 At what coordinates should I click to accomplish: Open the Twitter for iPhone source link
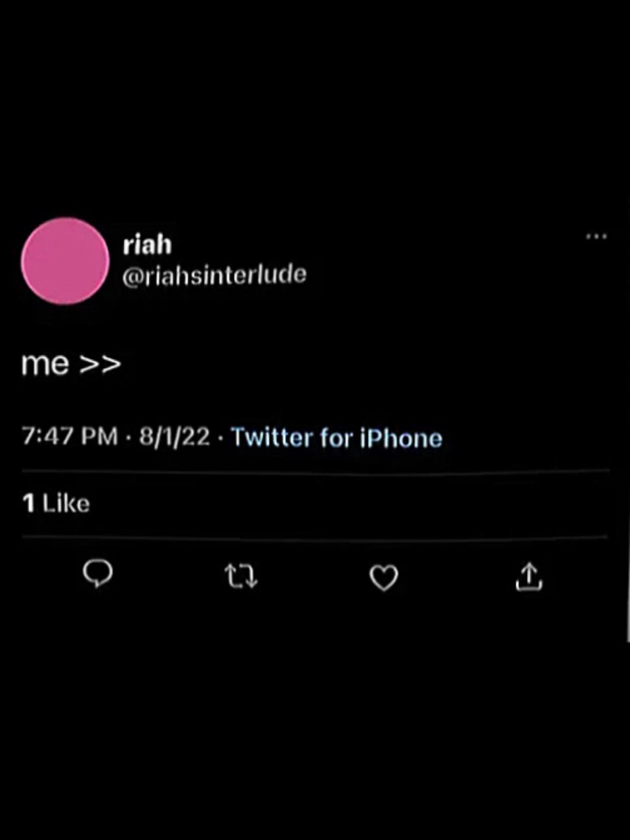[x=337, y=438]
